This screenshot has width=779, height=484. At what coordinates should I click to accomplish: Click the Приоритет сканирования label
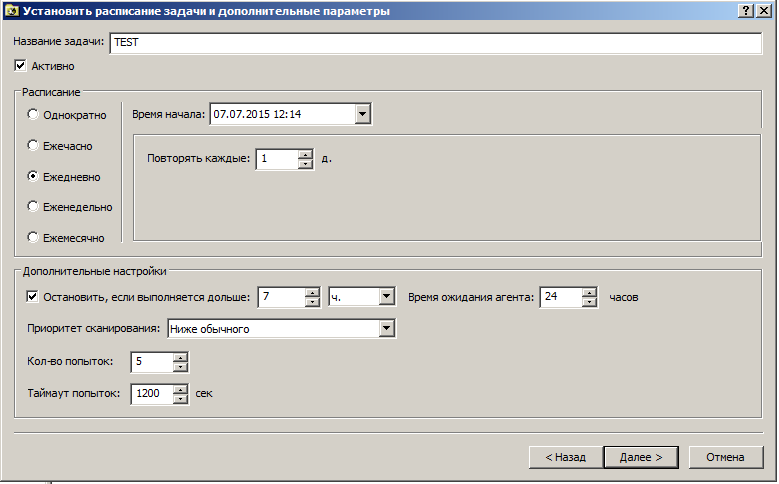(94, 328)
